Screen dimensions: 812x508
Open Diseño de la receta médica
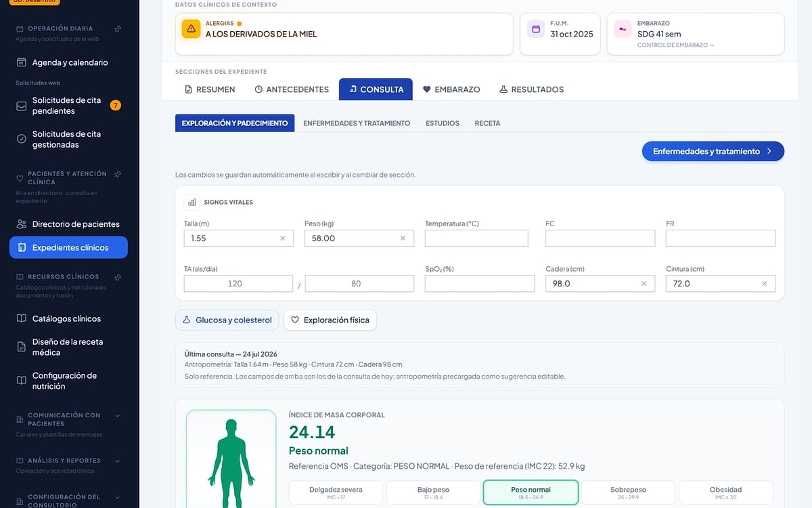pos(68,347)
